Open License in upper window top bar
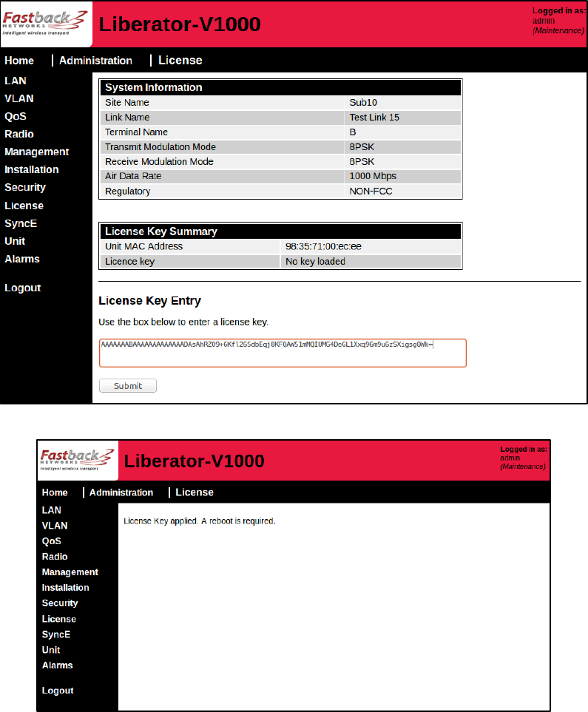This screenshot has width=588, height=712. pos(180,61)
